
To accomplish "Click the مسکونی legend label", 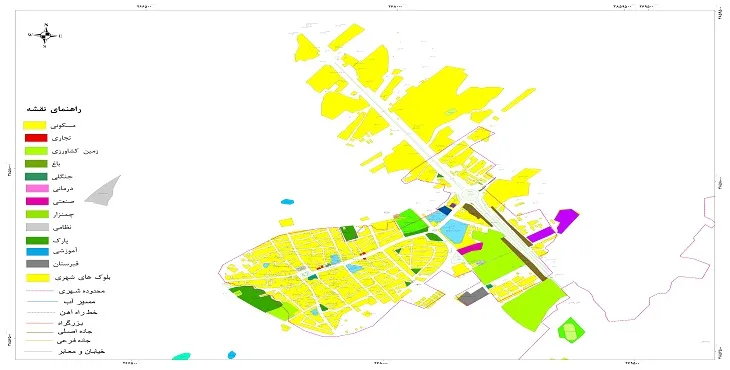I will click(64, 125).
